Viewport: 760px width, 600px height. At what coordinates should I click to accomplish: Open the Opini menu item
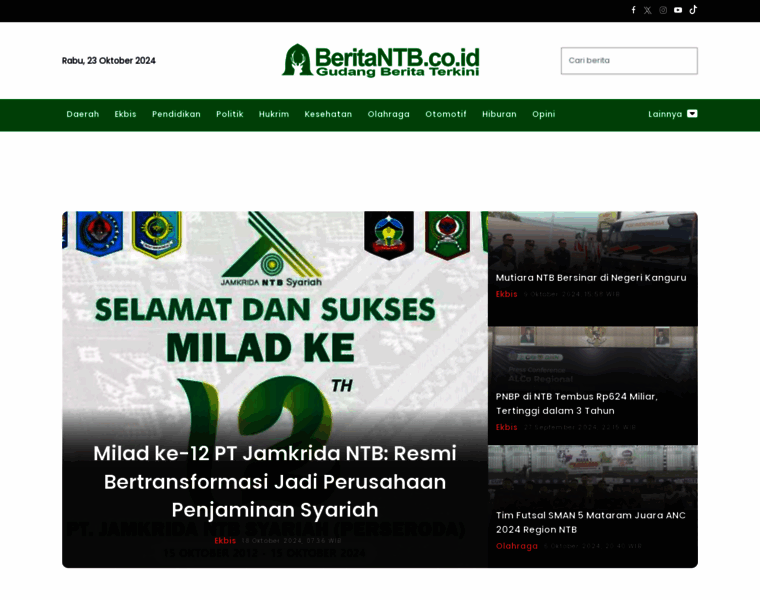tap(544, 114)
